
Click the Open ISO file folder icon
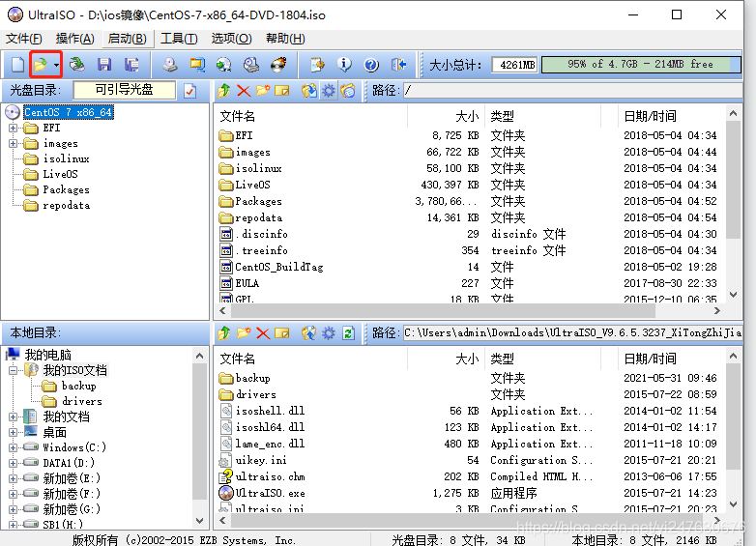pyautogui.click(x=41, y=65)
